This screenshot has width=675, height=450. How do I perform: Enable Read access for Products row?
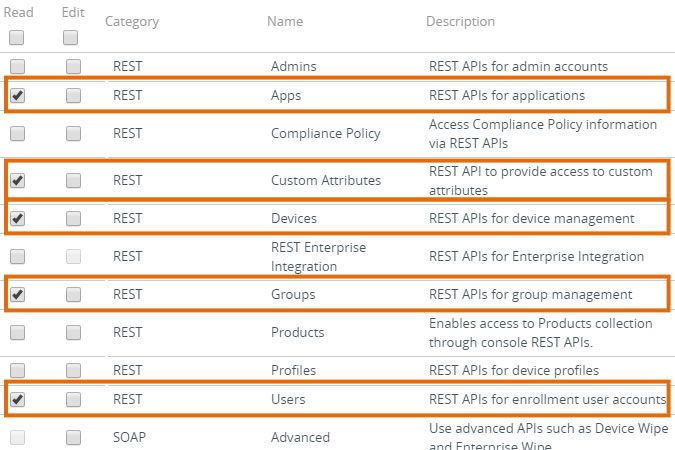click(x=17, y=332)
